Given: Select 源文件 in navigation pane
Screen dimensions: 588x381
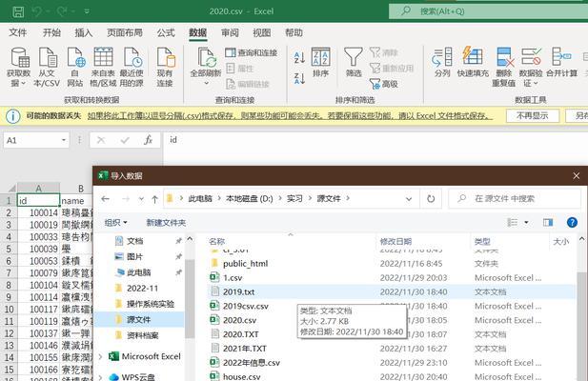Looking at the screenshot, I should pos(139,319).
